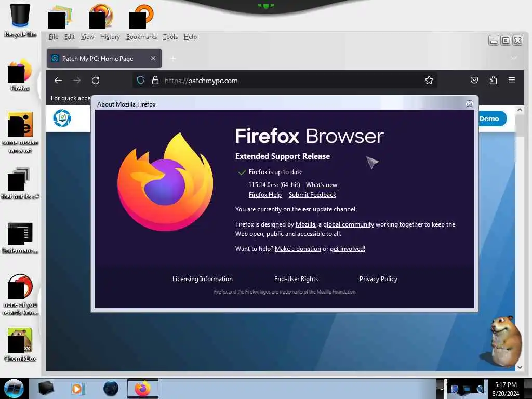Follow the Mozilla link
The image size is (532, 399).
[x=305, y=224]
